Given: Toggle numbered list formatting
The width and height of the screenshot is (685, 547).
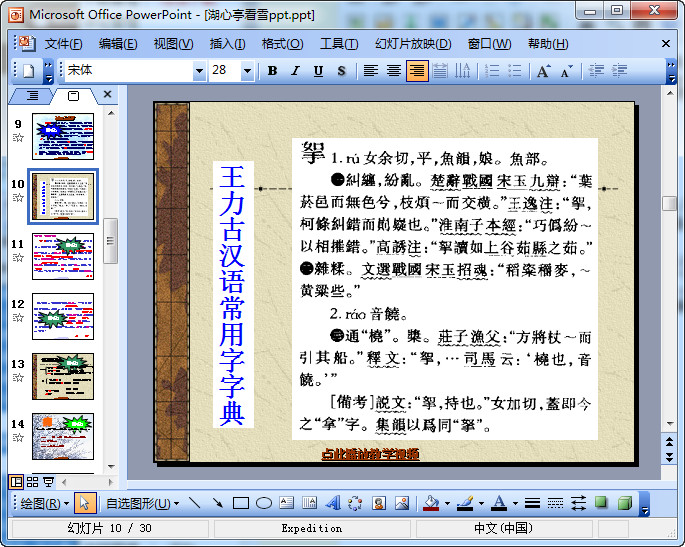Looking at the screenshot, I should 492,70.
